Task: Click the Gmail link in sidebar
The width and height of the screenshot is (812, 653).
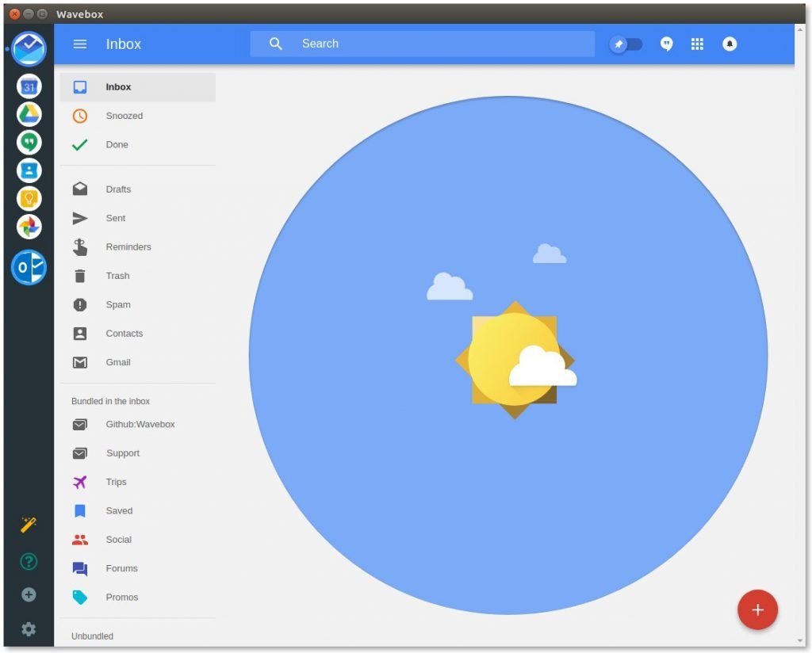Action: point(118,362)
